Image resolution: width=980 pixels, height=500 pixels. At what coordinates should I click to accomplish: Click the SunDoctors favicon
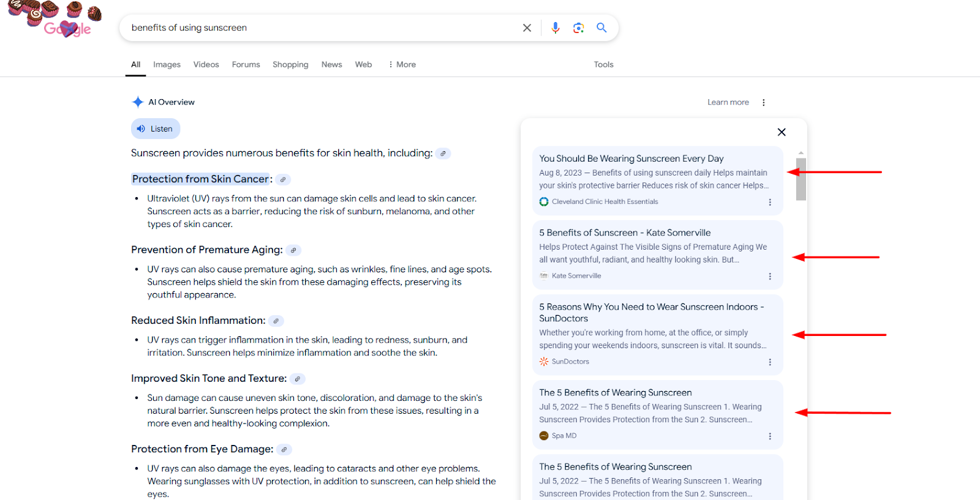(x=544, y=361)
